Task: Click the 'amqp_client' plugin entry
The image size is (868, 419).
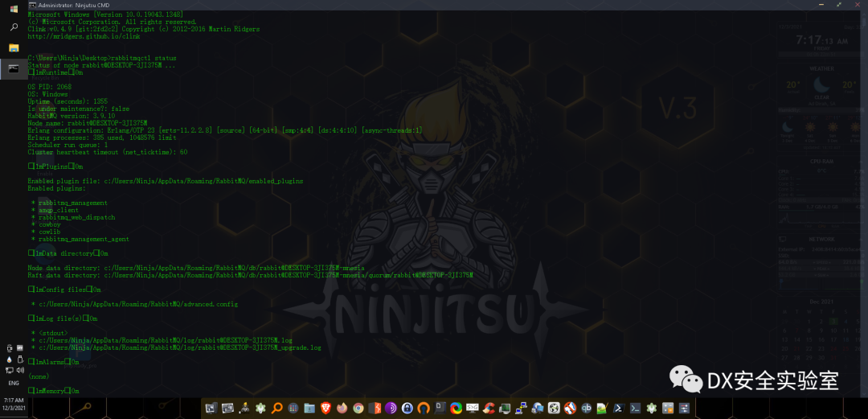Action: point(58,210)
